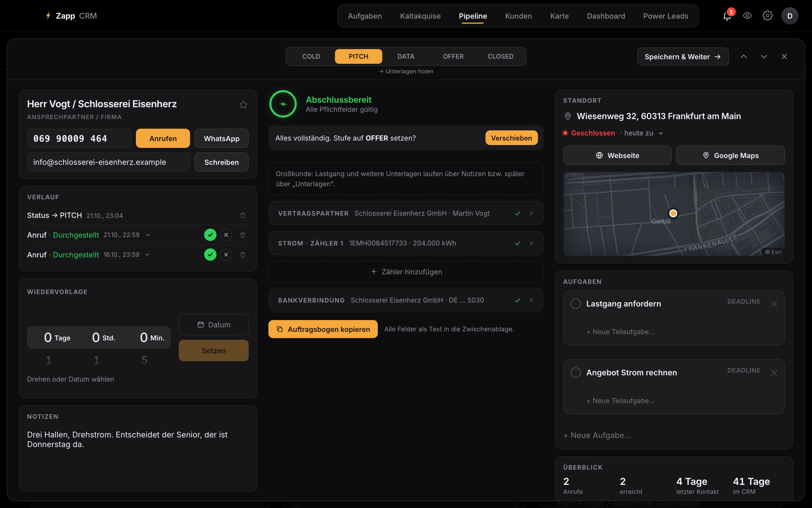Image resolution: width=812 pixels, height=508 pixels.
Task: Set pipeline stage to DATA
Action: (x=406, y=56)
